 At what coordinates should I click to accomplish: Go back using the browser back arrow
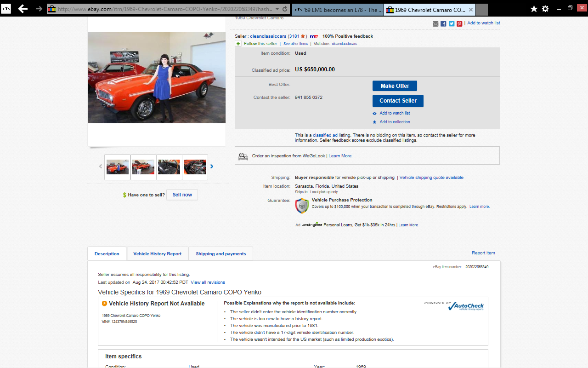coord(23,9)
